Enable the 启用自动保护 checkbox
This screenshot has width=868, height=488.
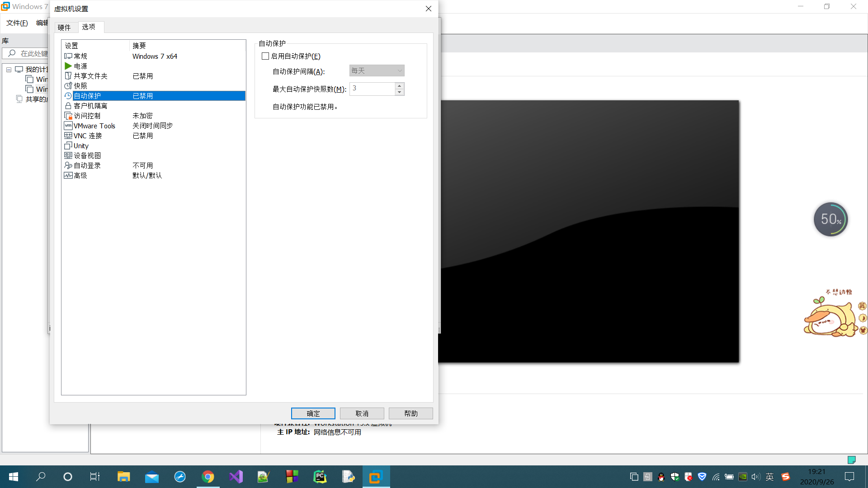tap(265, 56)
